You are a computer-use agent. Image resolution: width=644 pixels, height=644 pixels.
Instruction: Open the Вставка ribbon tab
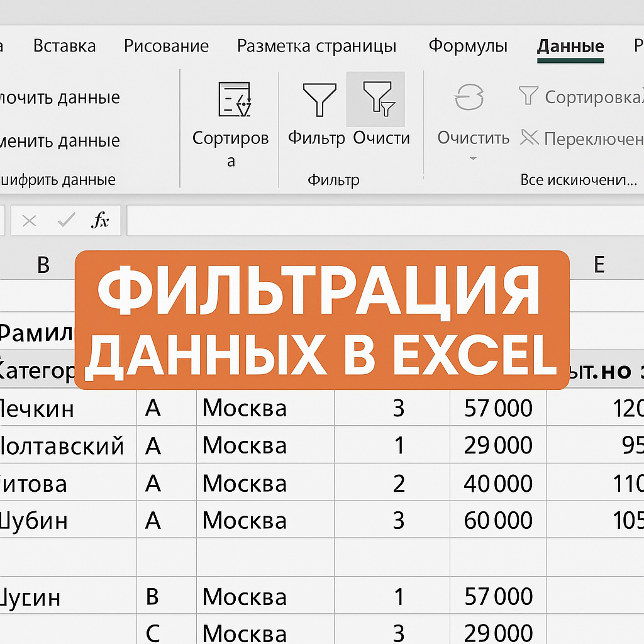pyautogui.click(x=65, y=45)
